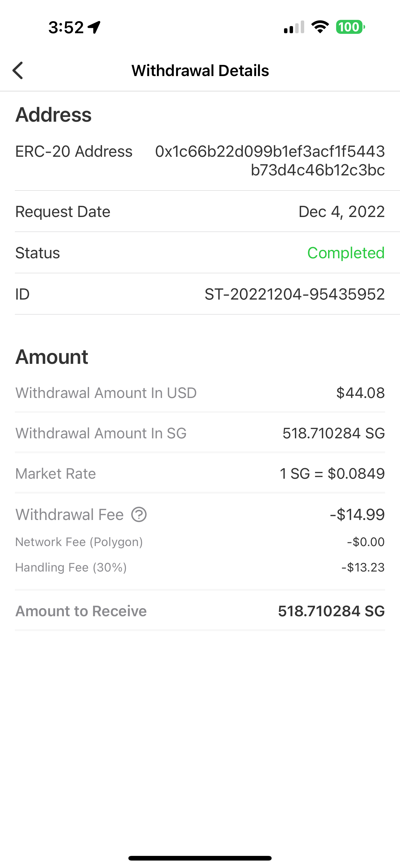Tap the Network Fee (Polygon) row

pyautogui.click(x=200, y=542)
